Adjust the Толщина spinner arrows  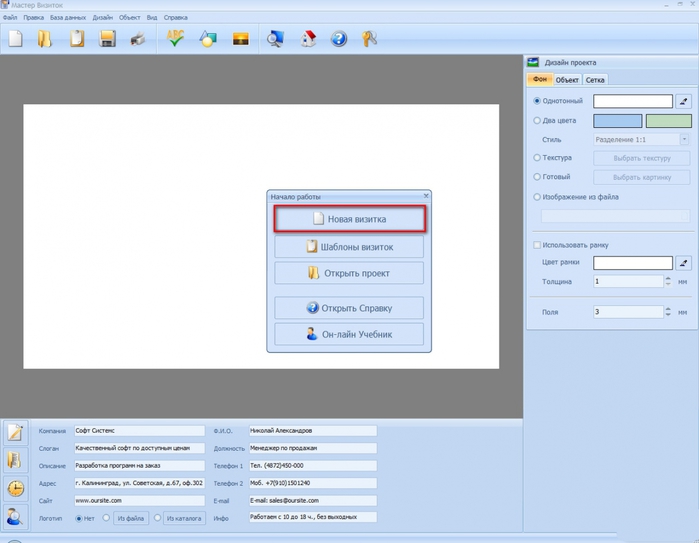coord(668,281)
